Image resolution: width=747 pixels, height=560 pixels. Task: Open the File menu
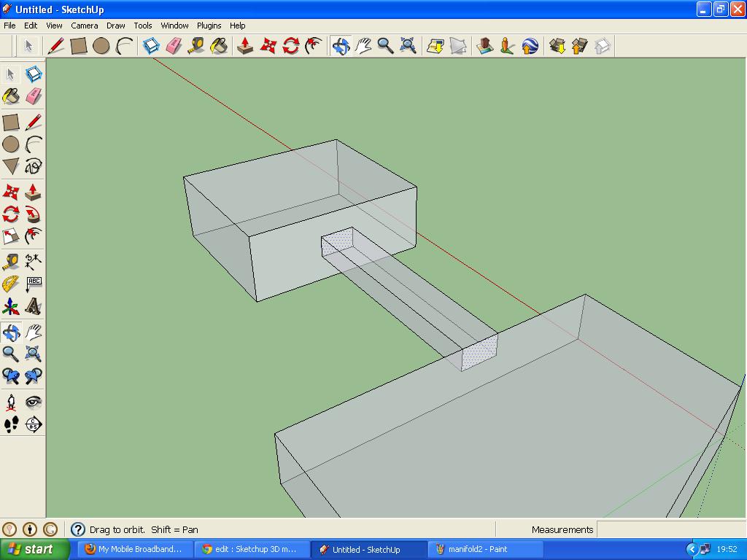[x=9, y=26]
